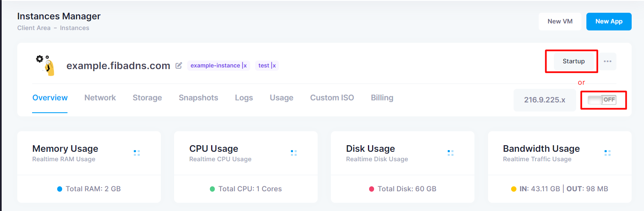Click the bandwidth yellow legend dot
Screen dimensions: 644x211
pyautogui.click(x=514, y=189)
